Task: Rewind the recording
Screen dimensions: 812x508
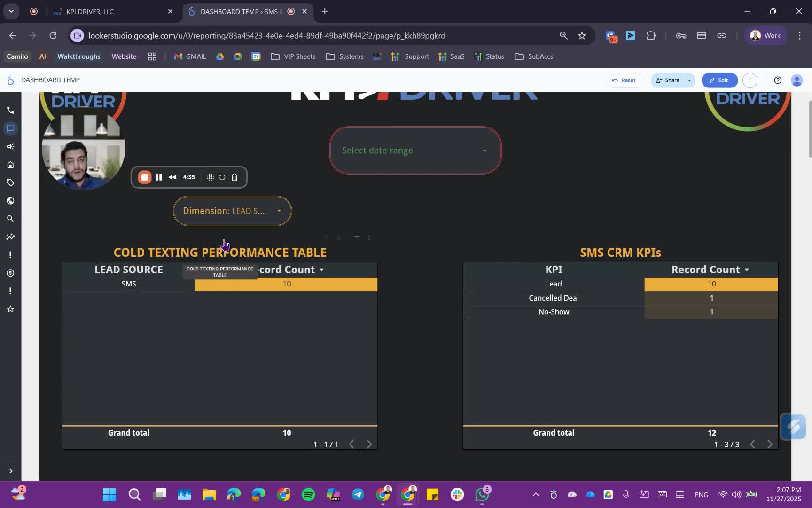Action: pos(172,177)
